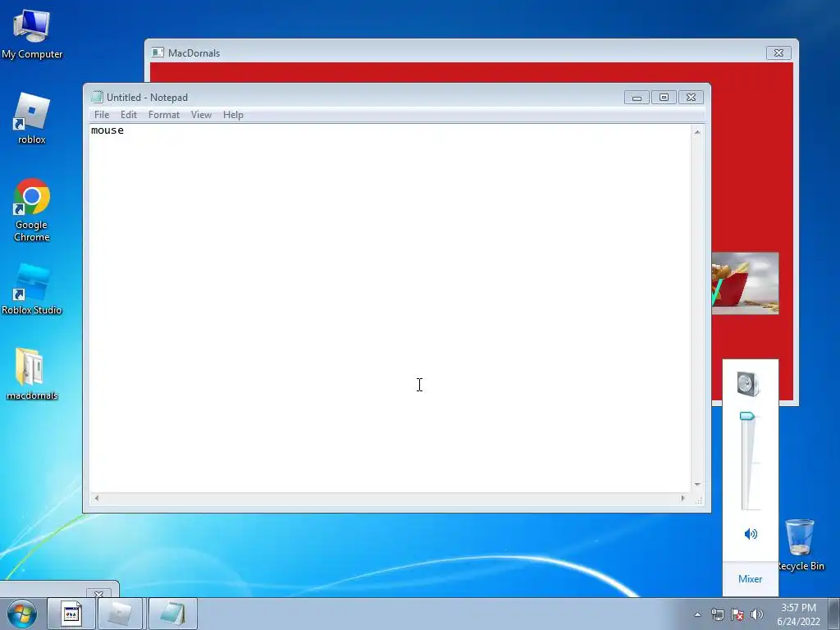This screenshot has height=630, width=840.
Task: Open Notepad File menu
Action: click(x=101, y=115)
